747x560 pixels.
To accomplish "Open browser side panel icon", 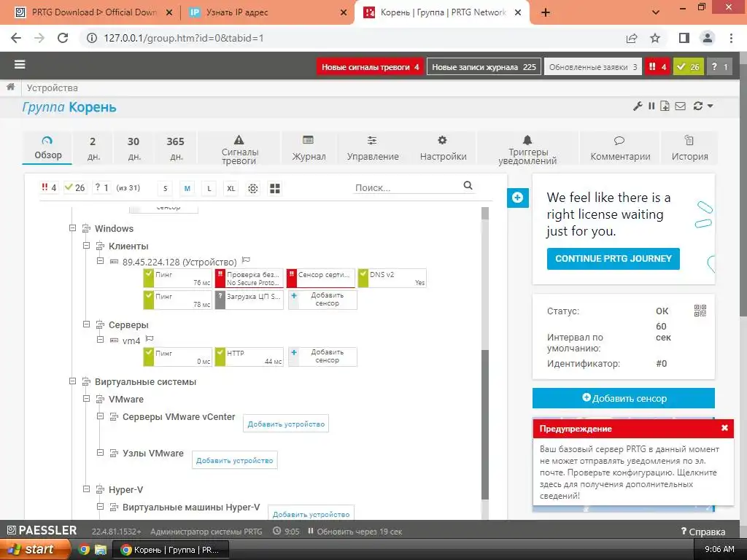I will pyautogui.click(x=684, y=38).
